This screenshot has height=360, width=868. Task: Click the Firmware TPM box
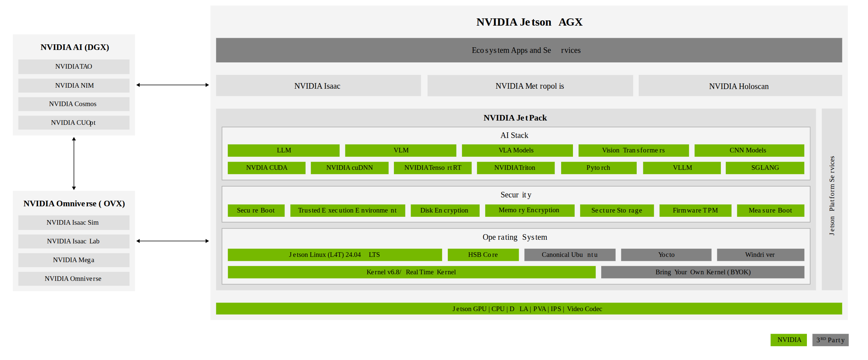click(696, 211)
